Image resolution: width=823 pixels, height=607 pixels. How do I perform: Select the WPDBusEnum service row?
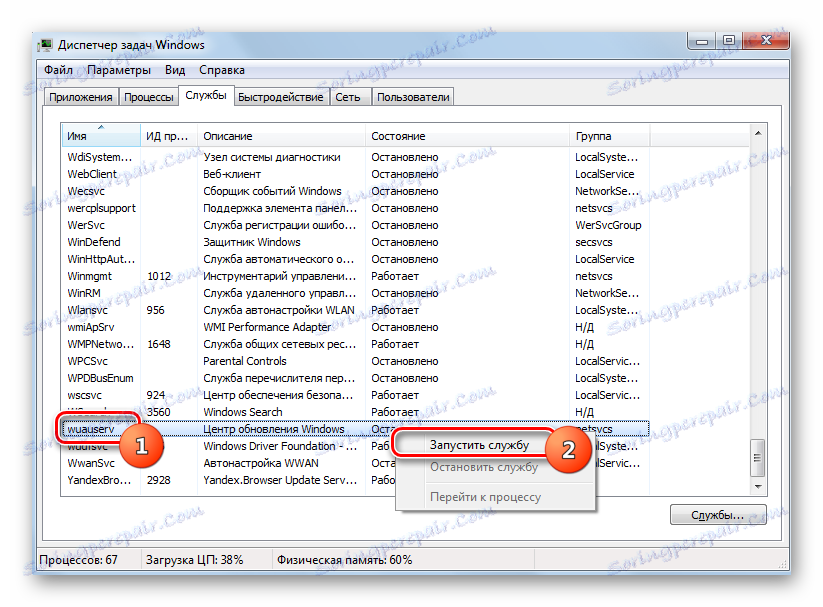coord(355,378)
